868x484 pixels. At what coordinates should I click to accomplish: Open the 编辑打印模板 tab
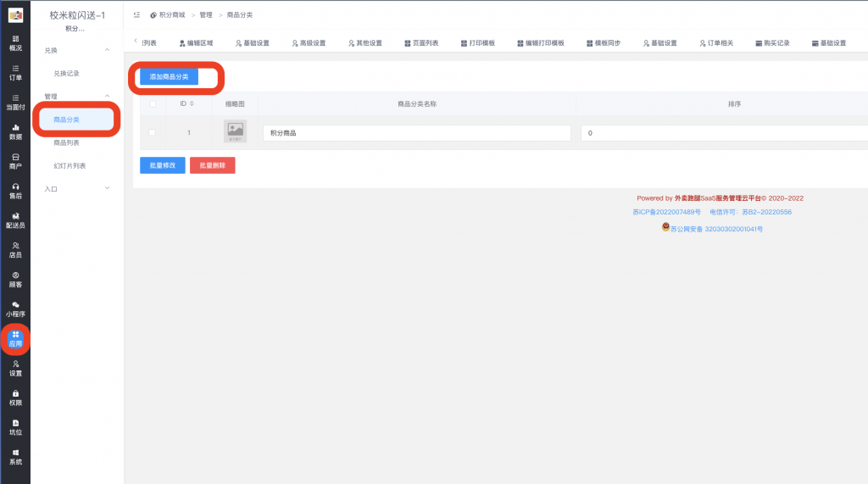(x=541, y=42)
